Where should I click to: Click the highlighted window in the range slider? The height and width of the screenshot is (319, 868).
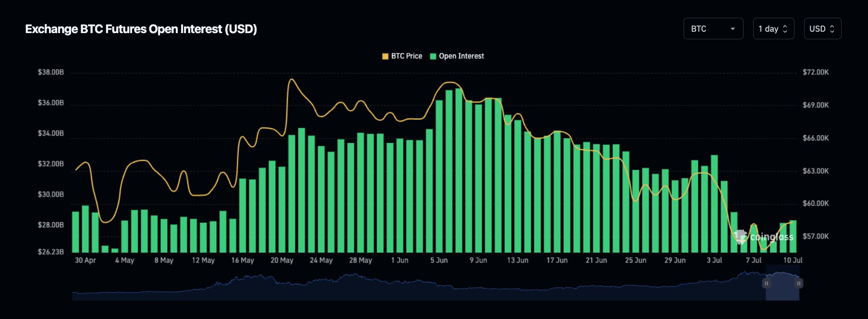coord(782,288)
